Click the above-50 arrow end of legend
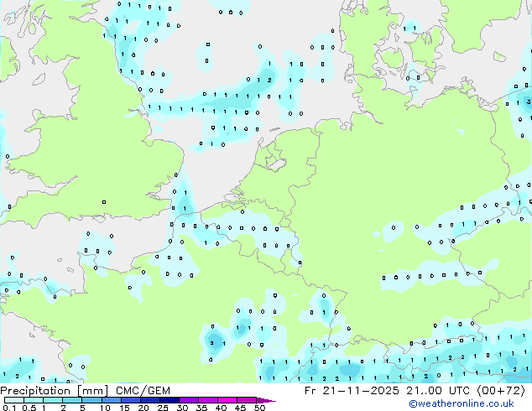The image size is (532, 411). pyautogui.click(x=266, y=401)
